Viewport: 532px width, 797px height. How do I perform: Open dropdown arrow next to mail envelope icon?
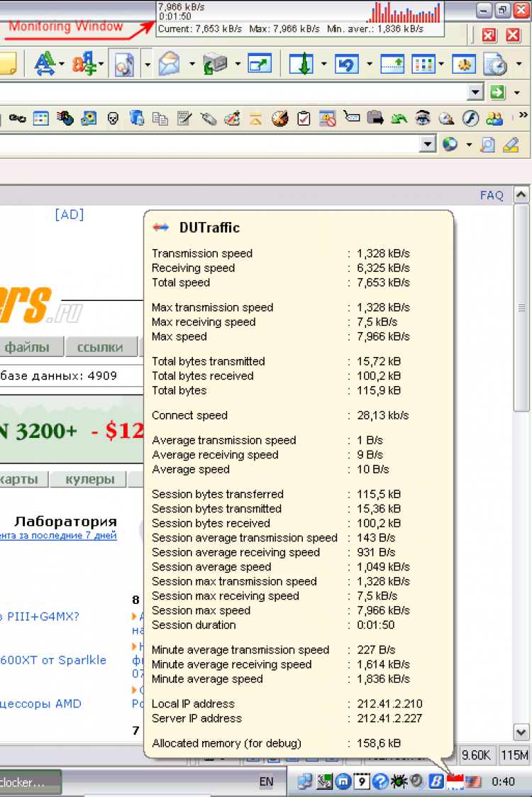point(192,65)
